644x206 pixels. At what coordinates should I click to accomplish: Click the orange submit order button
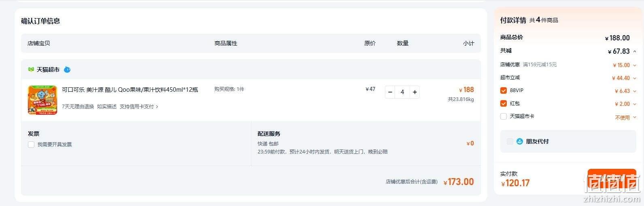[x=612, y=179]
